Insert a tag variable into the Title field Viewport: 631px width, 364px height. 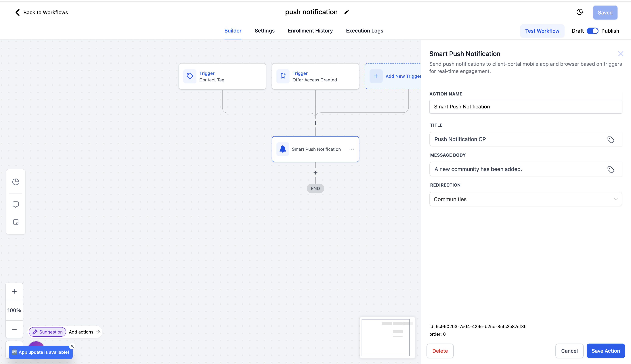tap(611, 139)
